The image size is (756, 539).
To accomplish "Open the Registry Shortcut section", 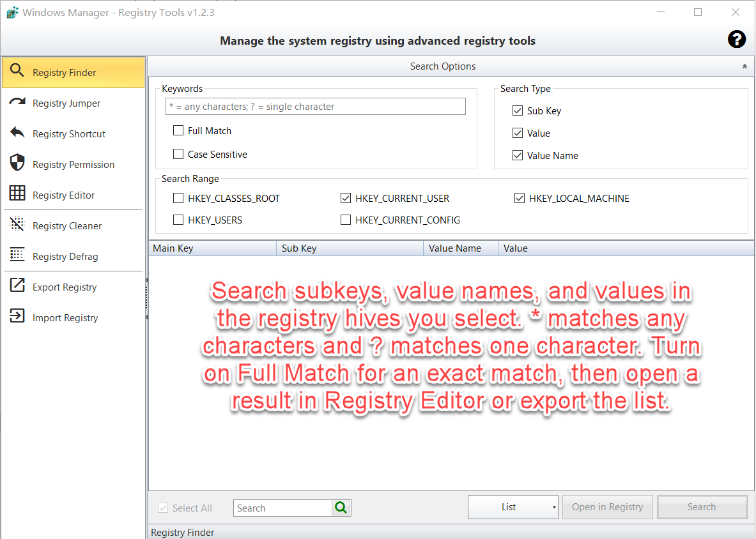I will coord(73,134).
